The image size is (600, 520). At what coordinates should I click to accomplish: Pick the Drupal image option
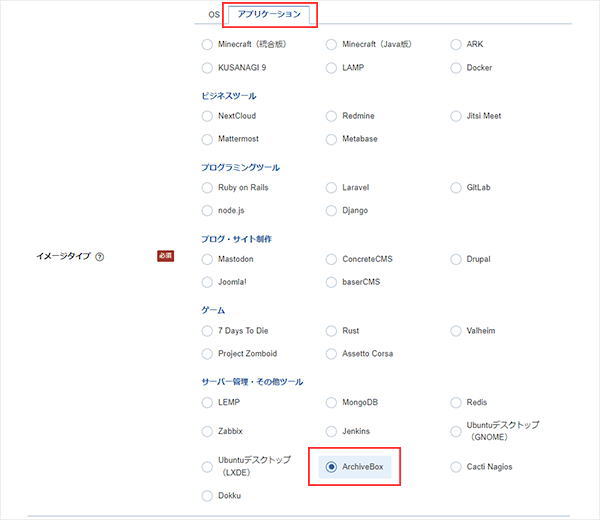pyautogui.click(x=456, y=259)
